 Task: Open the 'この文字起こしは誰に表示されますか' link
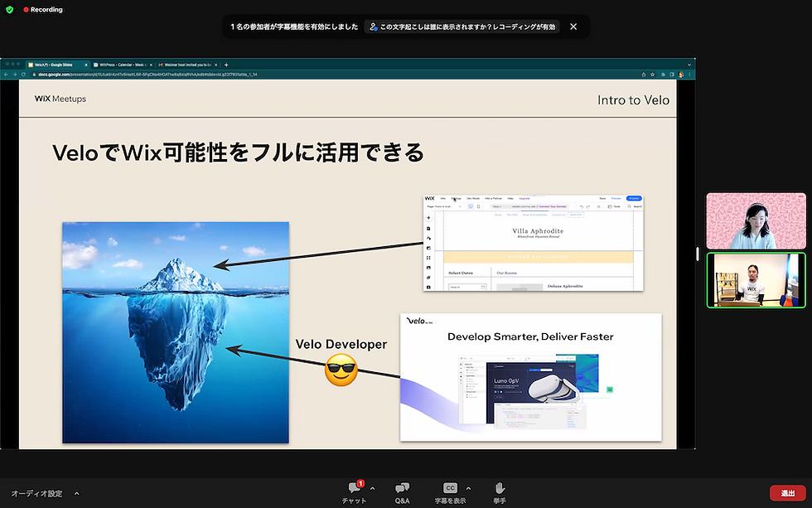coord(463,27)
